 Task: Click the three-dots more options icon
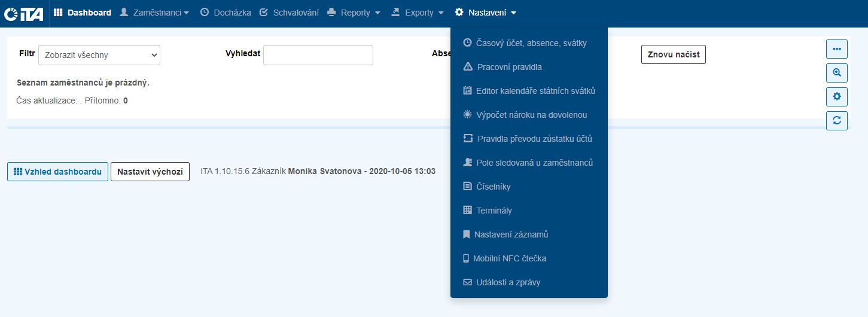pos(836,48)
